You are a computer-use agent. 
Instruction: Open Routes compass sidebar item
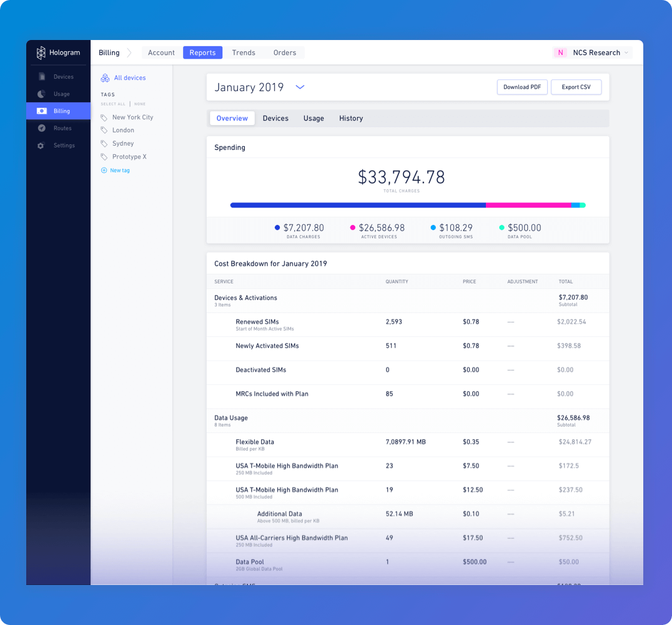tap(58, 128)
